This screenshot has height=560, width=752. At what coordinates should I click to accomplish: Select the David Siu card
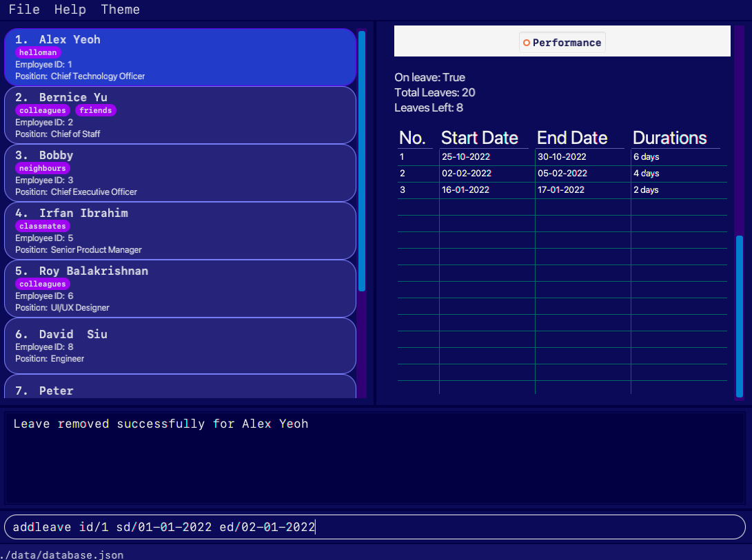pyautogui.click(x=179, y=345)
